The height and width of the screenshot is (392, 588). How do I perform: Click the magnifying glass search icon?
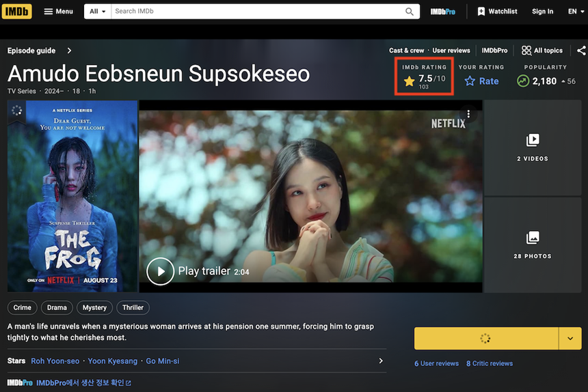(x=410, y=12)
